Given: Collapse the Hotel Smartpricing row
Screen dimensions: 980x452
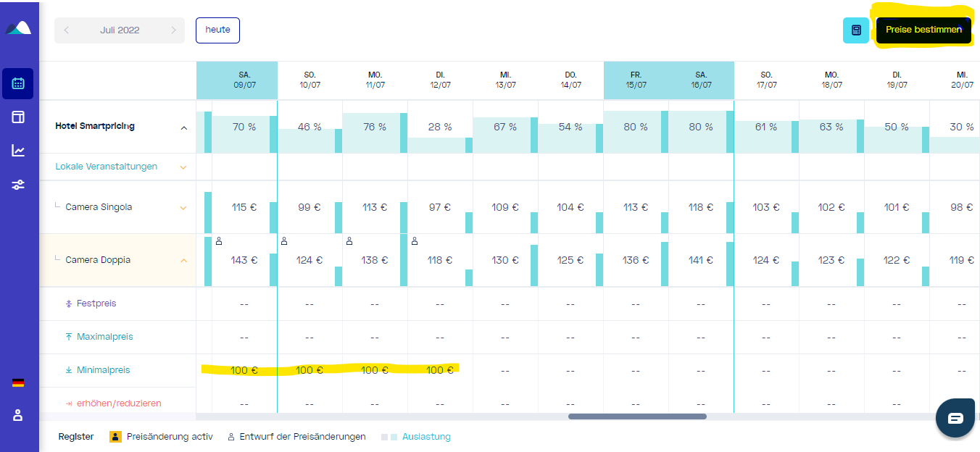Looking at the screenshot, I should point(183,127).
